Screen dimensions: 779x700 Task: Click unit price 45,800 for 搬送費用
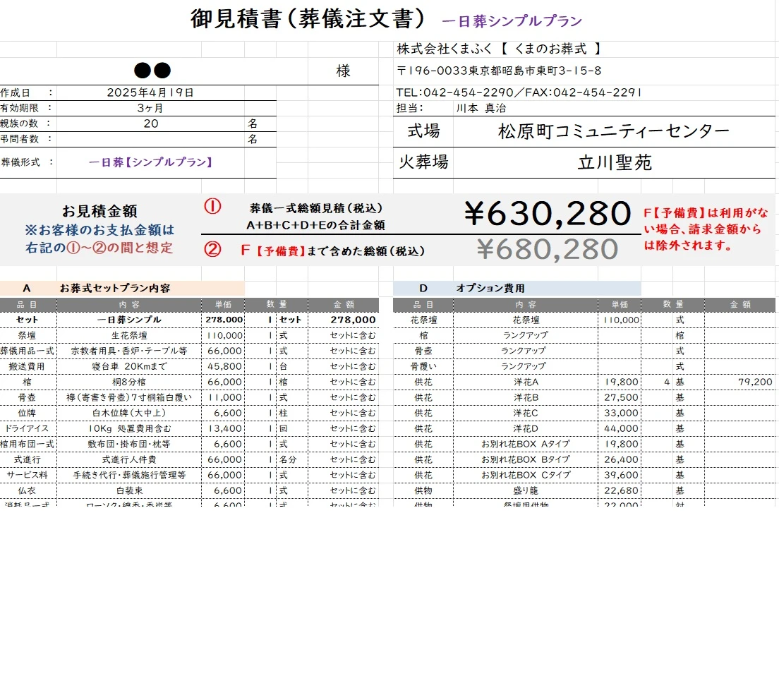click(224, 366)
